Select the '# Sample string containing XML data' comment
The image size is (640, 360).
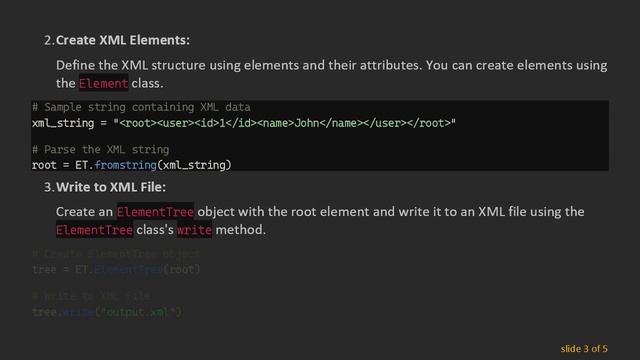click(141, 107)
